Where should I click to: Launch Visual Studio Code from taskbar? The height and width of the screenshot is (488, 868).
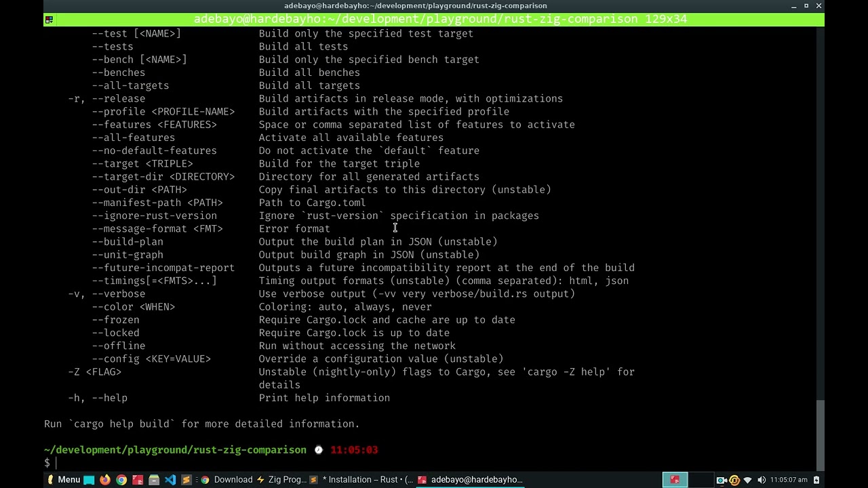pyautogui.click(x=170, y=480)
